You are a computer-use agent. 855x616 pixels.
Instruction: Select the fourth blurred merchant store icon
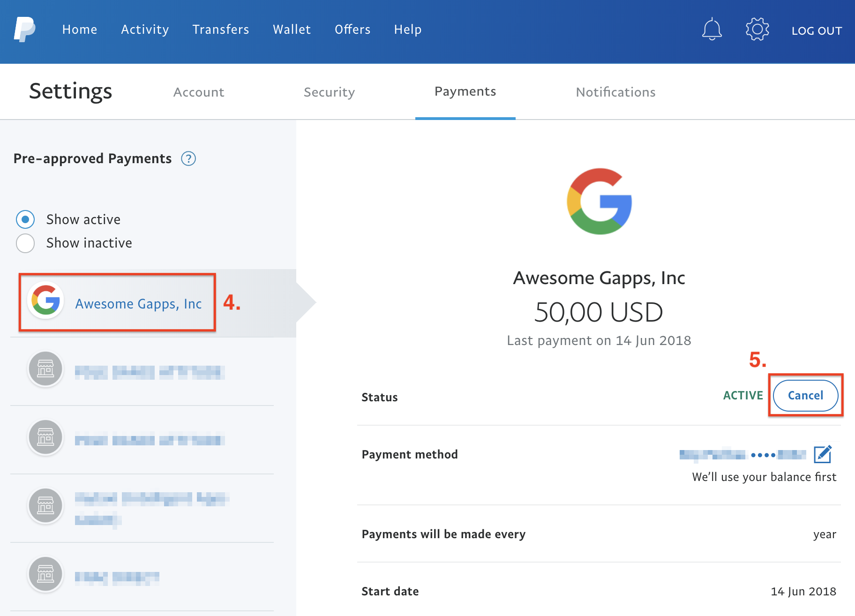pos(45,574)
